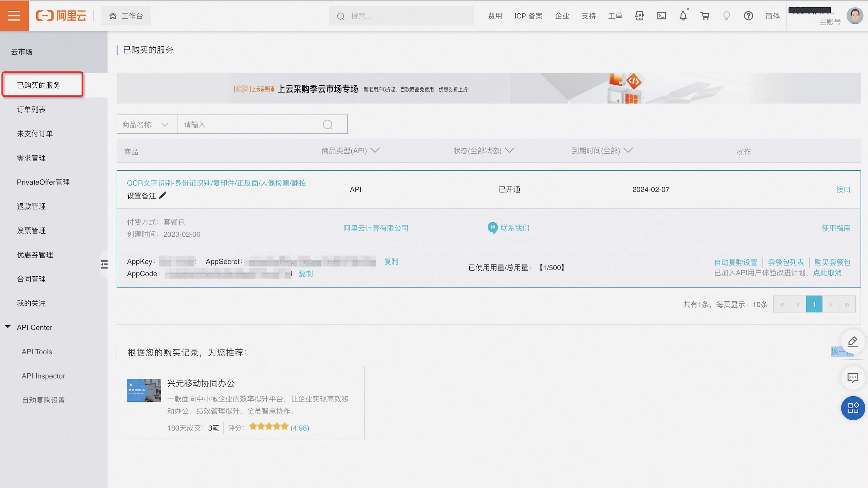This screenshot has height=488, width=868.
Task: Open the 商品类型(API) filter dropdown
Action: click(x=350, y=151)
